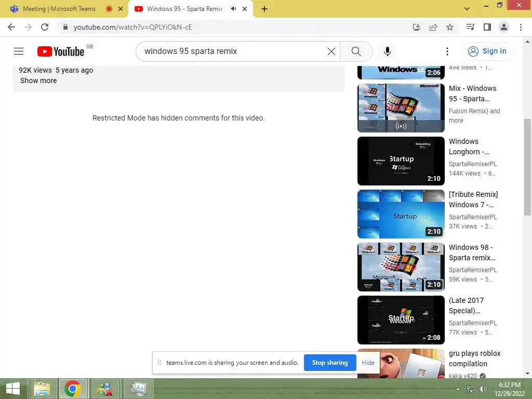The width and height of the screenshot is (532, 399).
Task: Click [Tribute Remix] Windows 7 title
Action: [x=473, y=199]
